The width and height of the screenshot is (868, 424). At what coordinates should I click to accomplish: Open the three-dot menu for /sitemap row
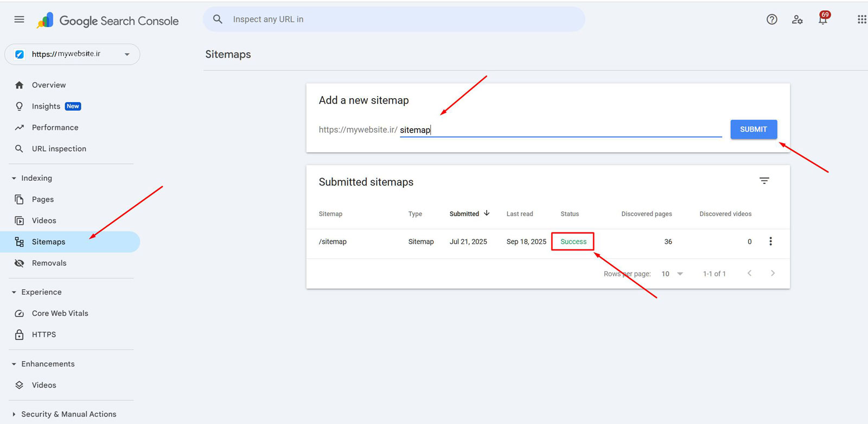770,242
